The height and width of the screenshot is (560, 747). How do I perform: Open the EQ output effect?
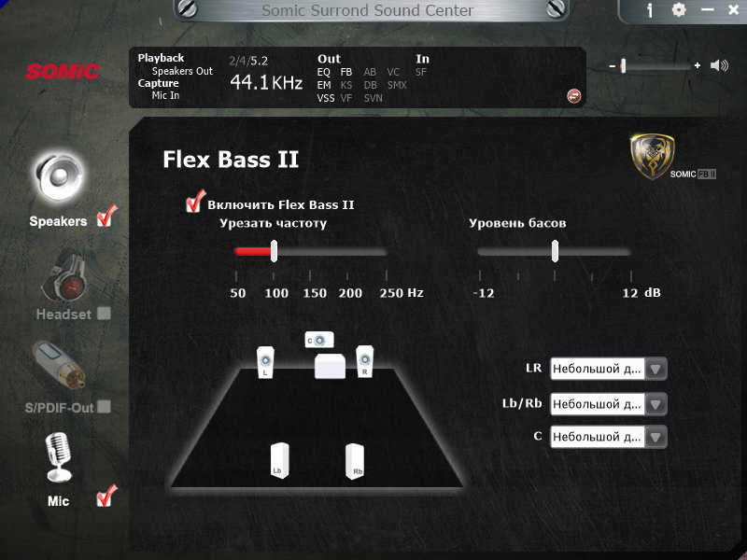[323, 72]
